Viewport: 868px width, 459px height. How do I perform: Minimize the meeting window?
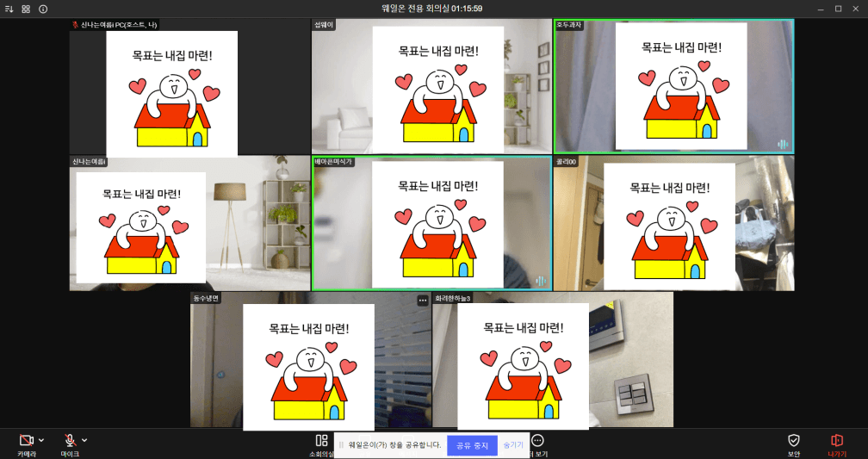(x=821, y=9)
